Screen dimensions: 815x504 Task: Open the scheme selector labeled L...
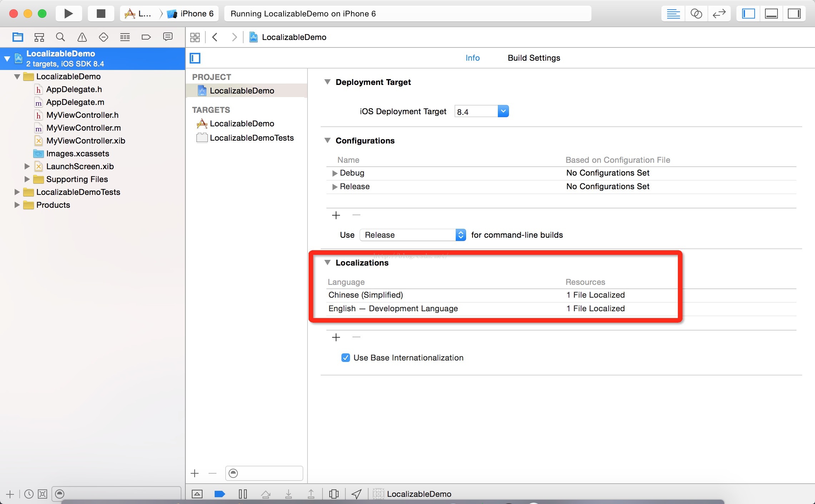click(138, 14)
